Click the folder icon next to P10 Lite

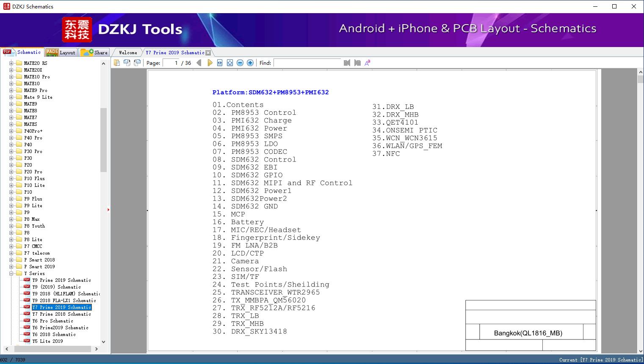pyautogui.click(x=19, y=185)
